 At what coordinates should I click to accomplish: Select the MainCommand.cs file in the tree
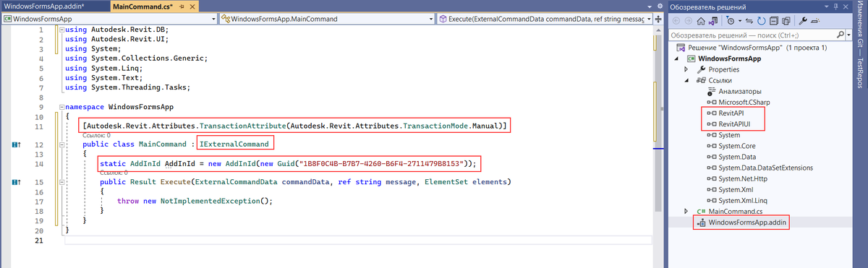(x=735, y=211)
